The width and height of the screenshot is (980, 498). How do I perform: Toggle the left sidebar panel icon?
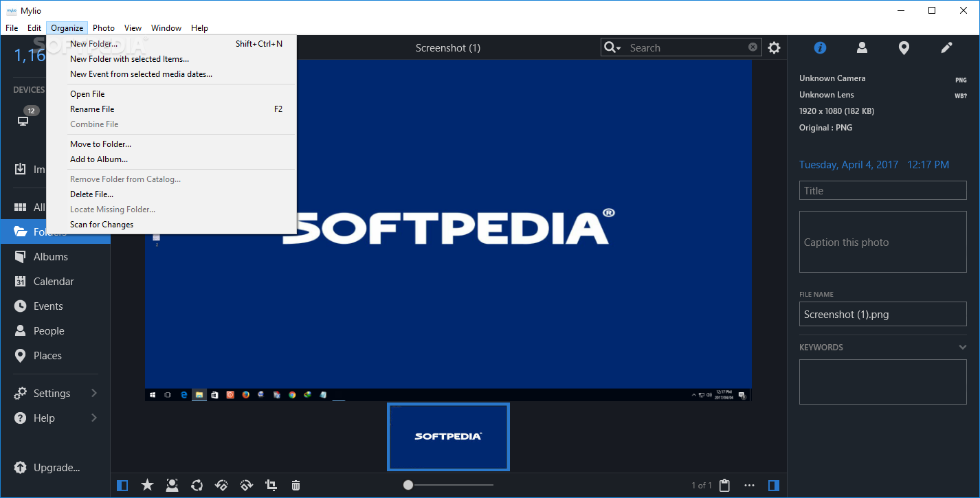[x=122, y=486]
